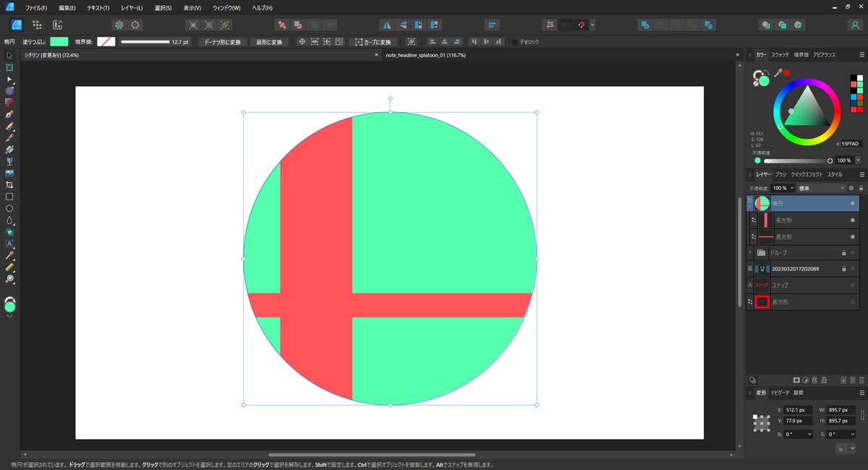This screenshot has width=868, height=470.
Task: Click the カーブに変換 button
Action: coord(372,42)
